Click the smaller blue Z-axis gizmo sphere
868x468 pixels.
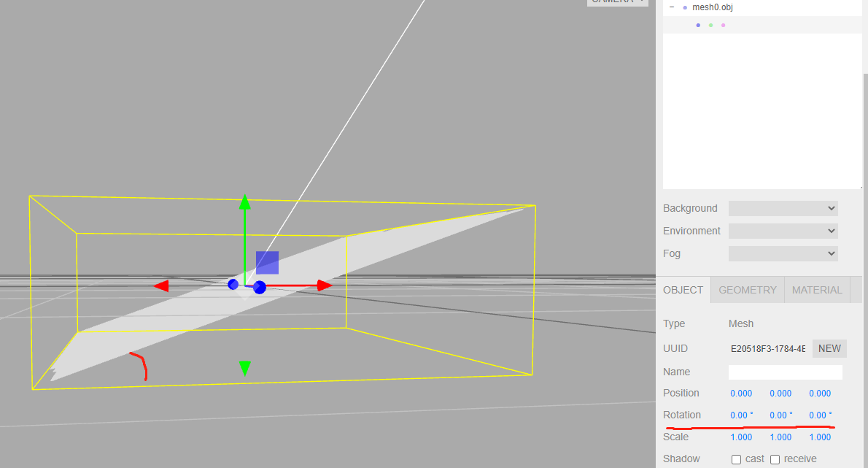[233, 284]
